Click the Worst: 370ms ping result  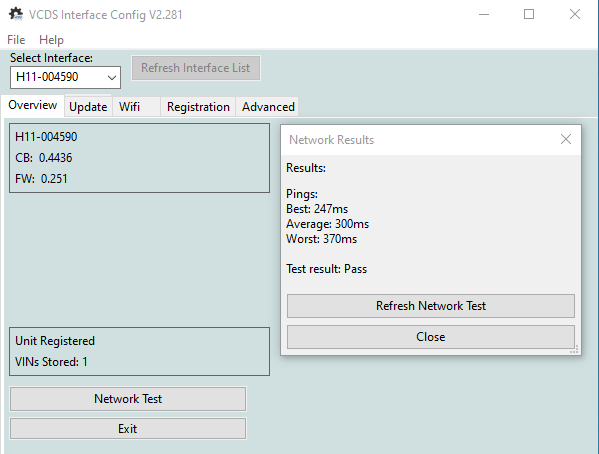coord(321,239)
